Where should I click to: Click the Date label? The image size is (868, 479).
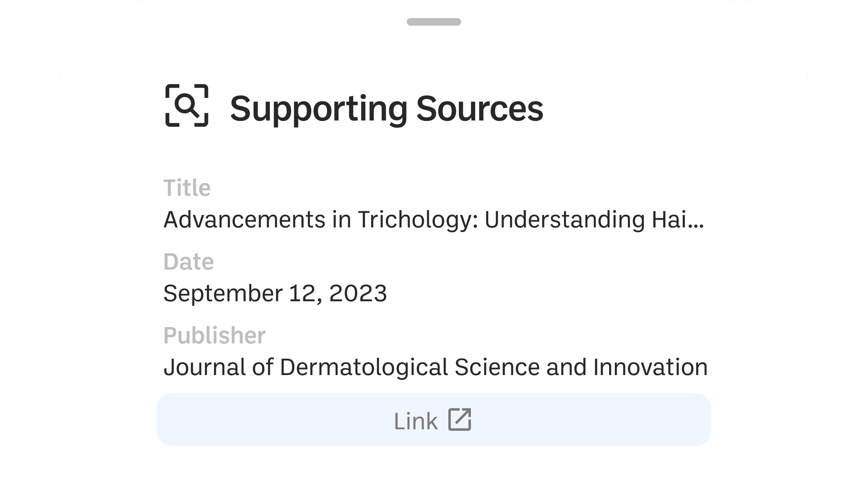189,261
